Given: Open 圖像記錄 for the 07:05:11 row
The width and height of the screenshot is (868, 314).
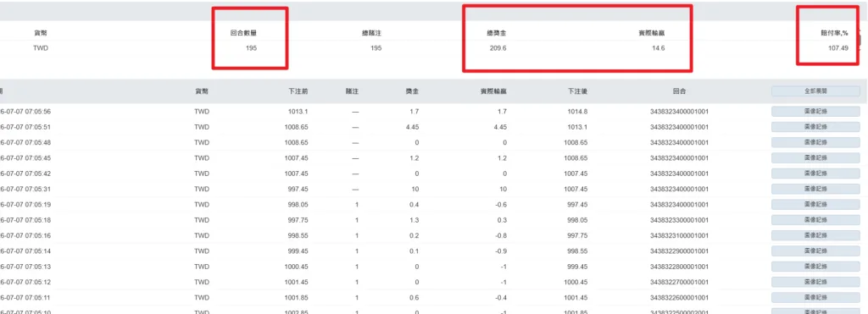Looking at the screenshot, I should tap(815, 297).
